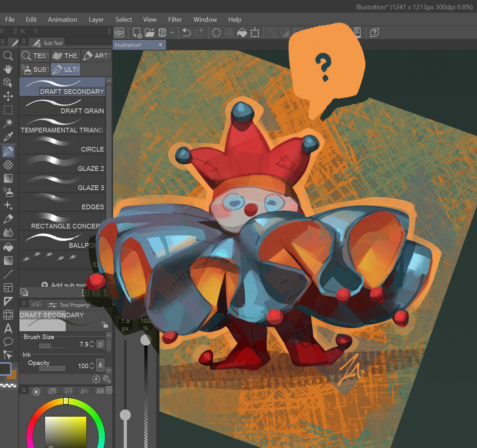477x448 pixels.
Task: Pick the Hand move canvas tool
Action: click(8, 69)
